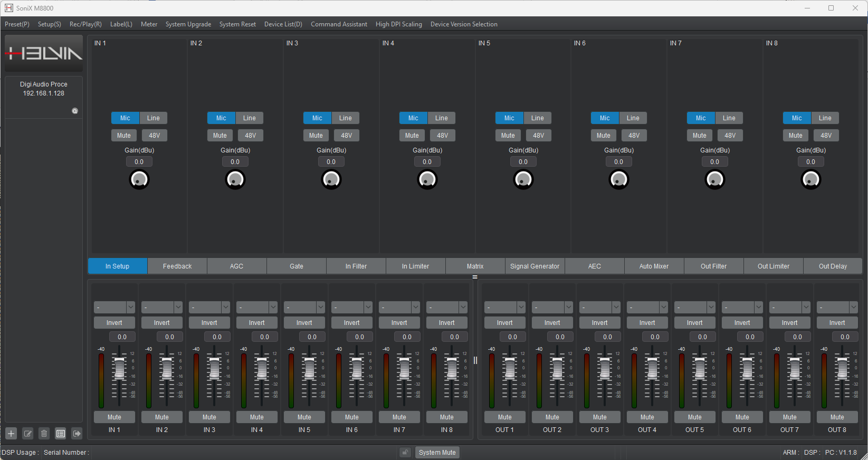The image size is (868, 460).
Task: Click the Helvia logo in the sidebar
Action: click(x=44, y=53)
